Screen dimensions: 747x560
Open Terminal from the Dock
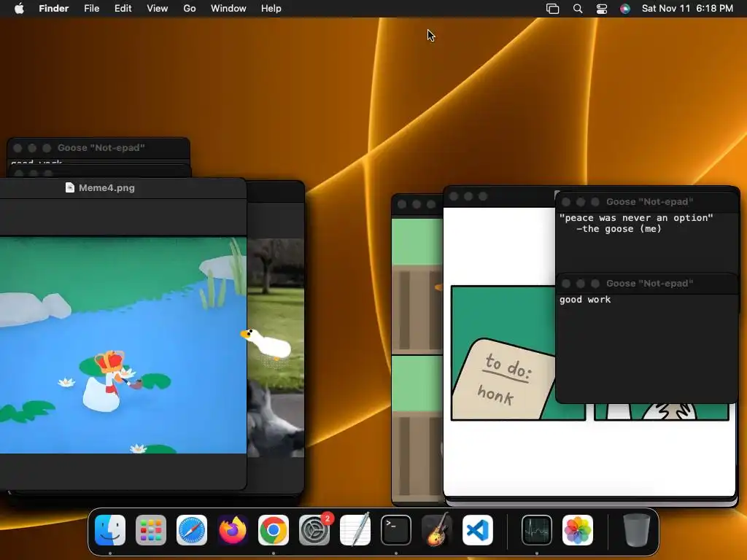point(396,530)
